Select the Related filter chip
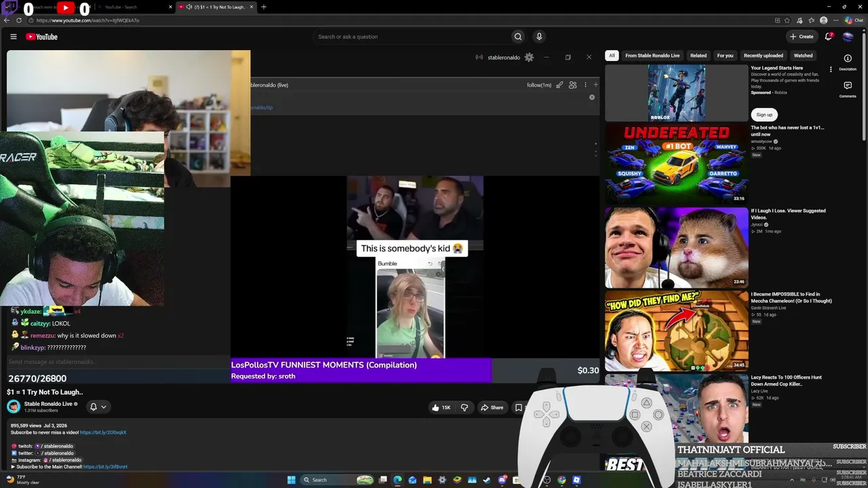The width and height of the screenshot is (868, 488). click(x=698, y=56)
